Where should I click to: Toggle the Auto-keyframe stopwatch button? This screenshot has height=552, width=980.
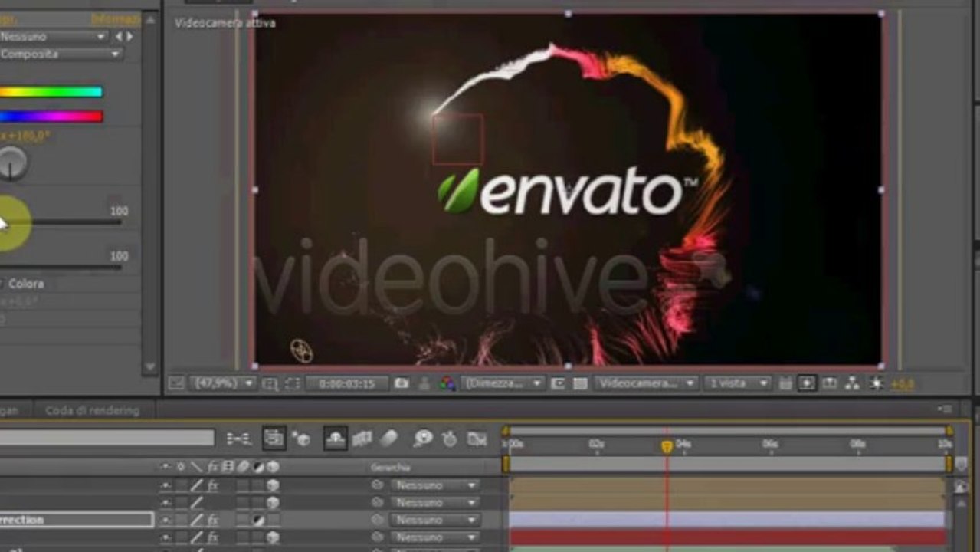(x=450, y=439)
